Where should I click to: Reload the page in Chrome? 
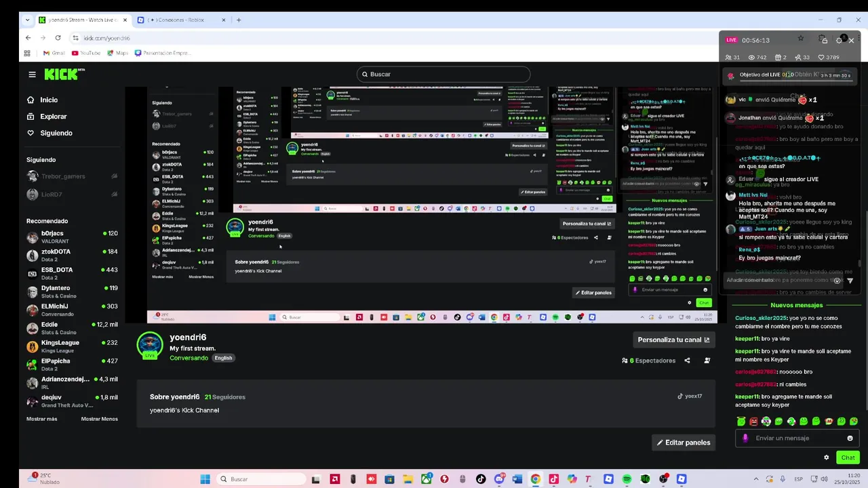tap(58, 38)
